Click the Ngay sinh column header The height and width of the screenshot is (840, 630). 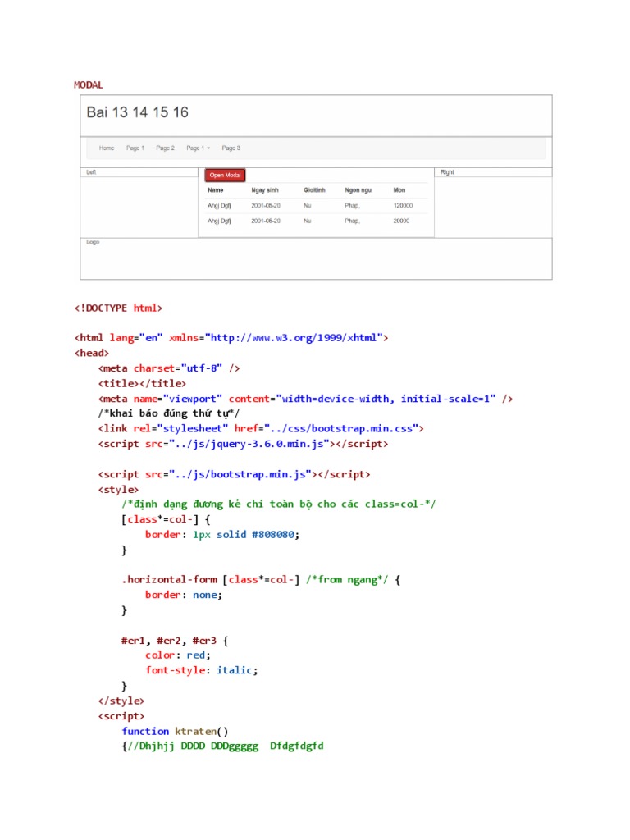265,190
